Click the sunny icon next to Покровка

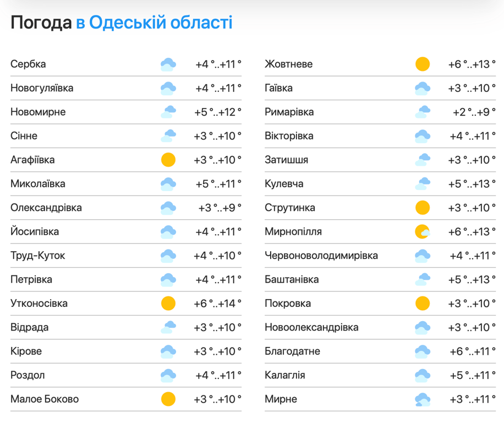pyautogui.click(x=422, y=303)
